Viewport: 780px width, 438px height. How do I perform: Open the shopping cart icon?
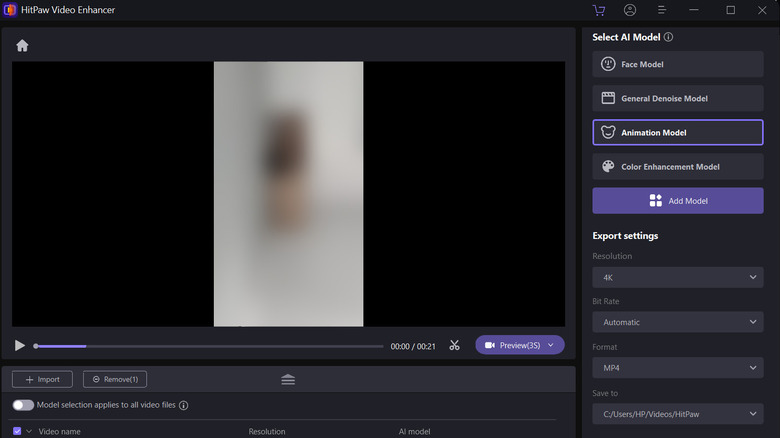(x=599, y=10)
